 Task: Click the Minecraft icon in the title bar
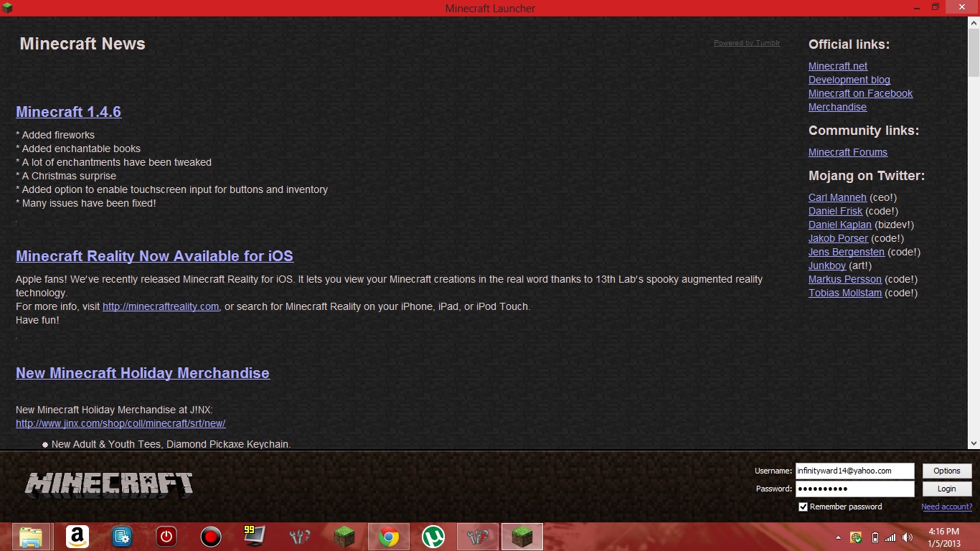click(9, 8)
